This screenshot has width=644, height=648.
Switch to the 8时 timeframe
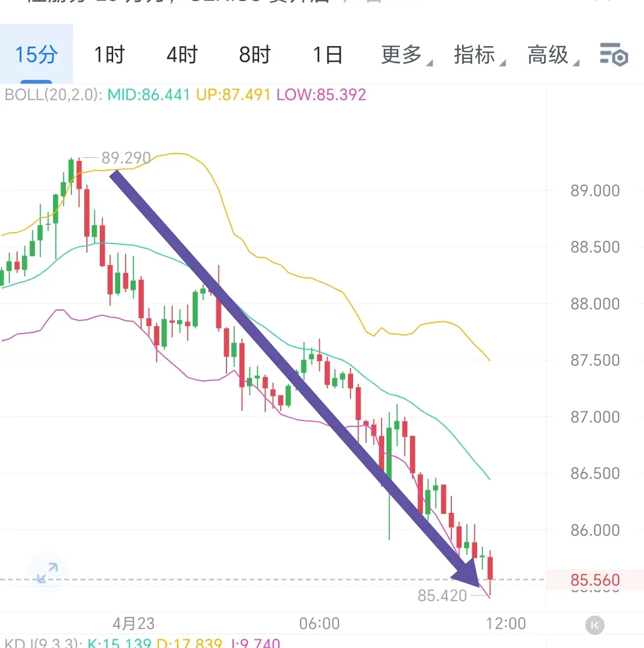click(x=254, y=55)
